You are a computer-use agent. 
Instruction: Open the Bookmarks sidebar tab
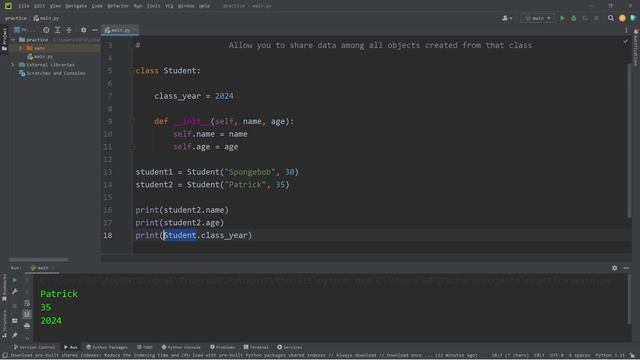click(x=4, y=287)
